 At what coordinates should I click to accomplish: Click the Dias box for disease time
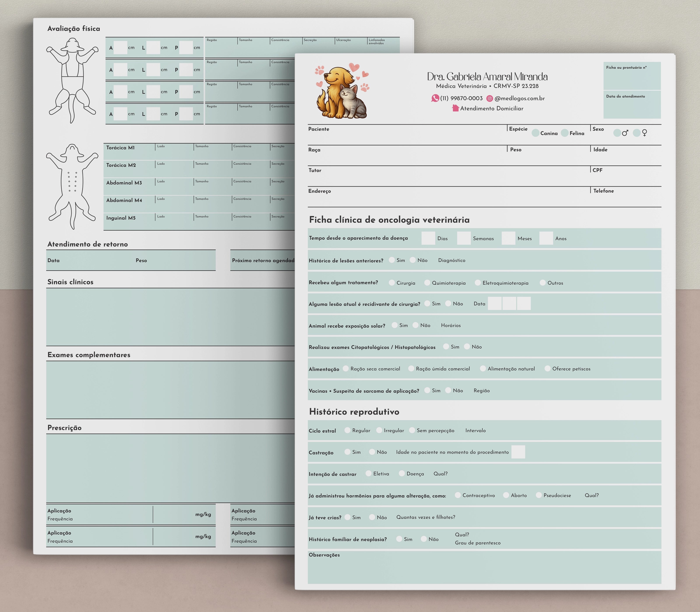coord(428,238)
